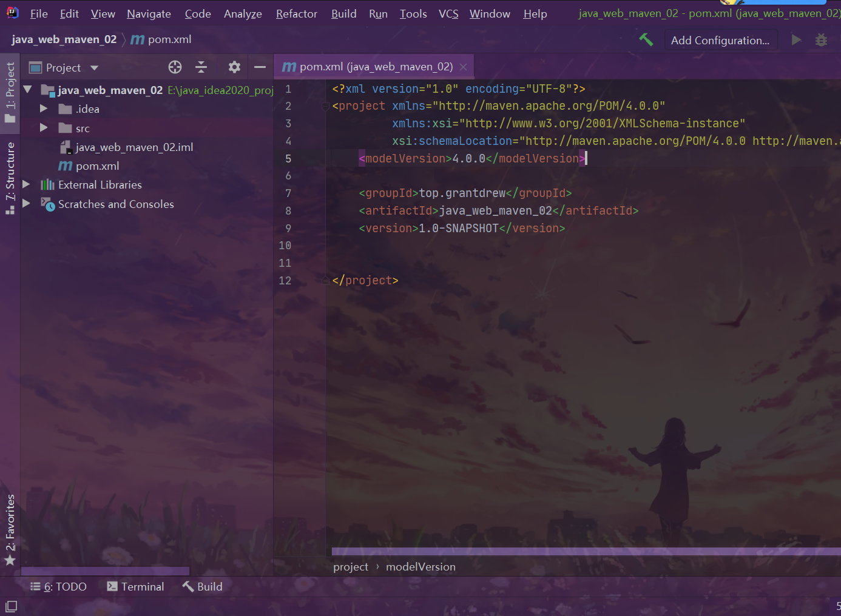Image resolution: width=841 pixels, height=616 pixels.
Task: Click line number 5 in the gutter
Action: point(288,158)
